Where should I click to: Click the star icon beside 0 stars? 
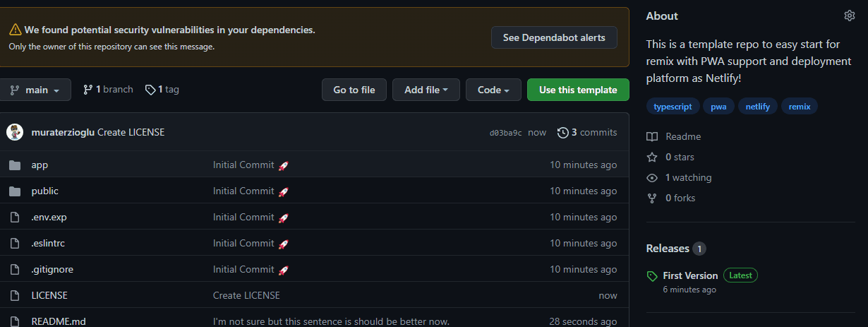652,157
